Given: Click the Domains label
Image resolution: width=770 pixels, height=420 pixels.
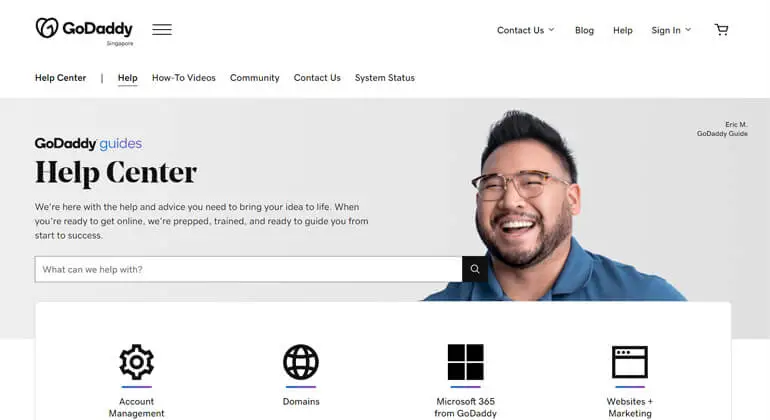Looking at the screenshot, I should coord(301,401).
